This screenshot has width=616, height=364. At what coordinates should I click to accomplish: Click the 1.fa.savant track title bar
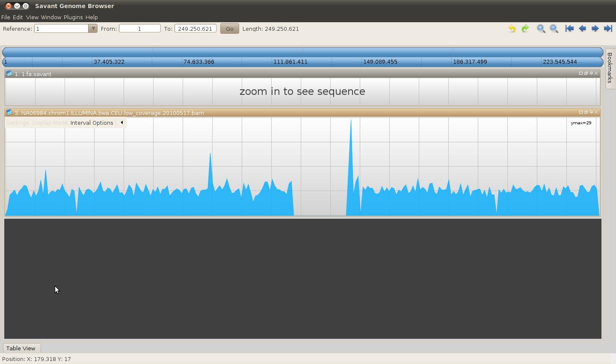click(x=302, y=74)
